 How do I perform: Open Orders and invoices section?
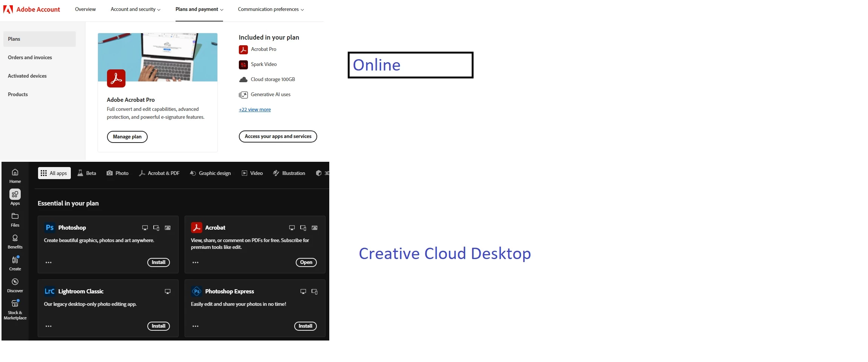[30, 57]
